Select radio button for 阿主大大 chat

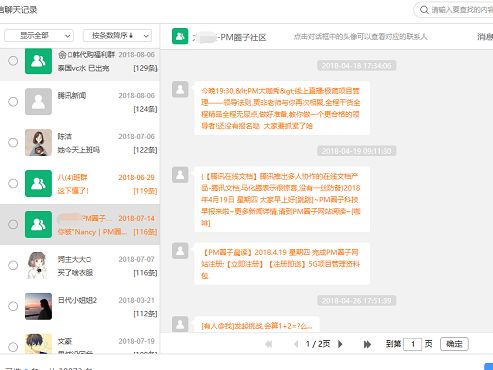click(13, 265)
